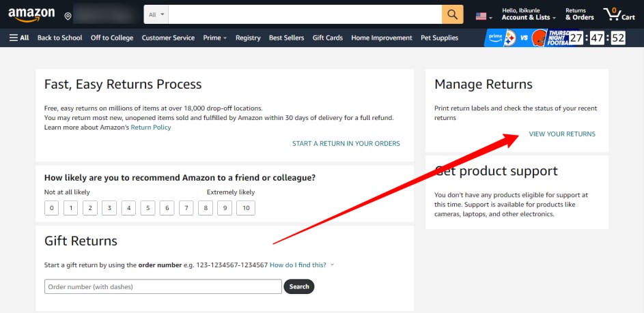Image resolution: width=644 pixels, height=313 pixels.
Task: Select rating 4 in recommend survey
Action: tap(128, 208)
